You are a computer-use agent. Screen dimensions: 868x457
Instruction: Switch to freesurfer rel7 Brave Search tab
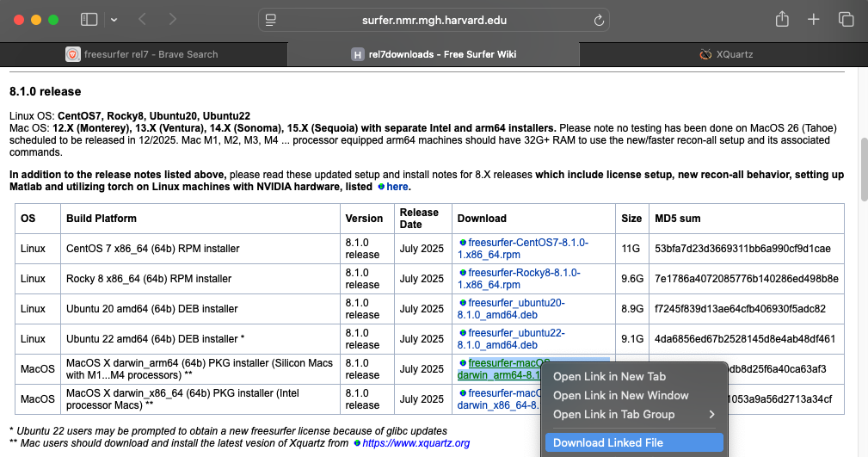point(143,54)
